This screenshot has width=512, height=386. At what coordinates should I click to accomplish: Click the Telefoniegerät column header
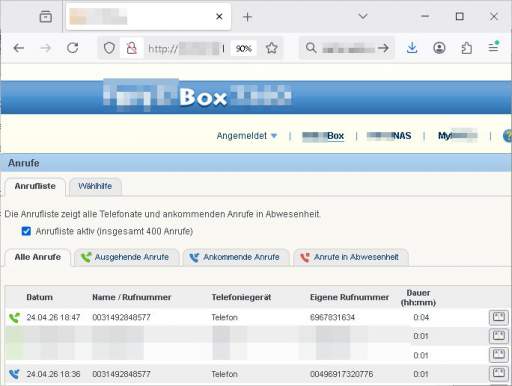241,297
